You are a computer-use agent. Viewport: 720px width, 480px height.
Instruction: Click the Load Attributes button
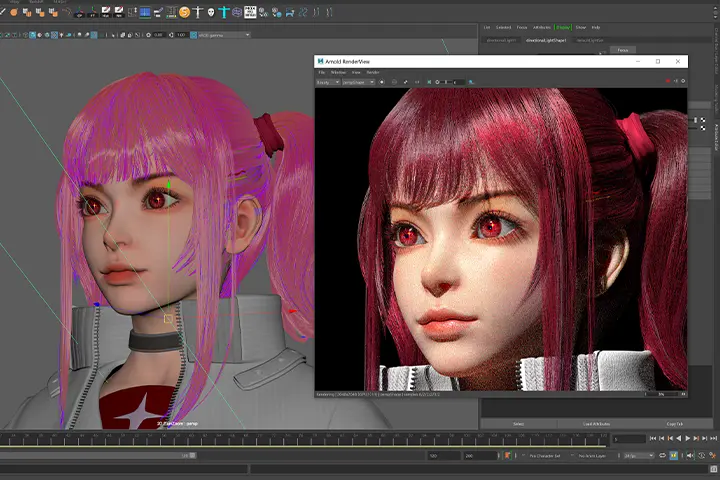[x=596, y=424]
